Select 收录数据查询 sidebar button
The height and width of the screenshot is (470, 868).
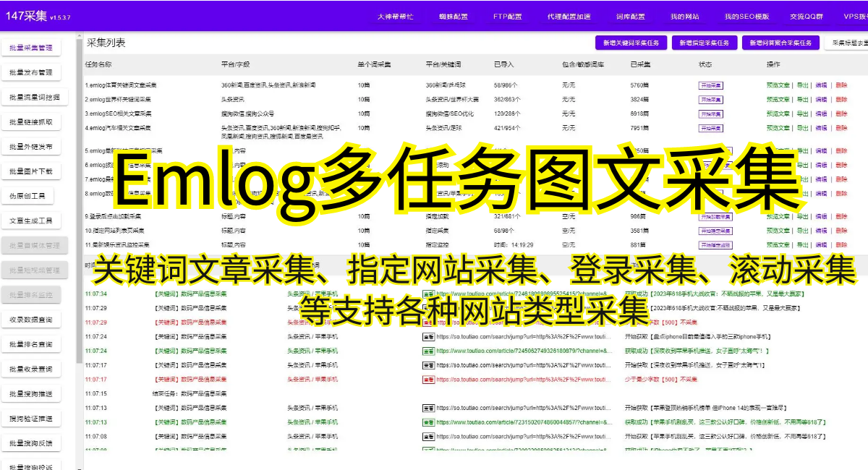[x=31, y=320]
